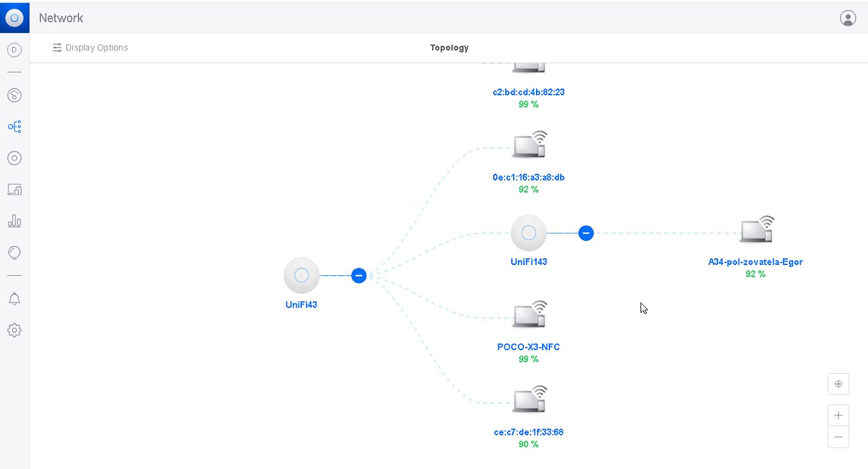Zoom out with the minus button
The image size is (868, 469).
pos(838,437)
